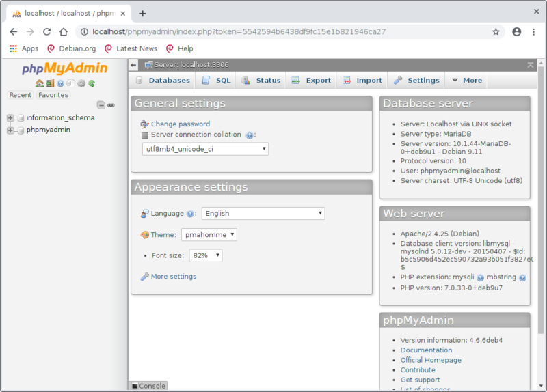547x392 pixels.
Task: Open MySQL documentation pages icon in sidebar
Action: [71, 83]
